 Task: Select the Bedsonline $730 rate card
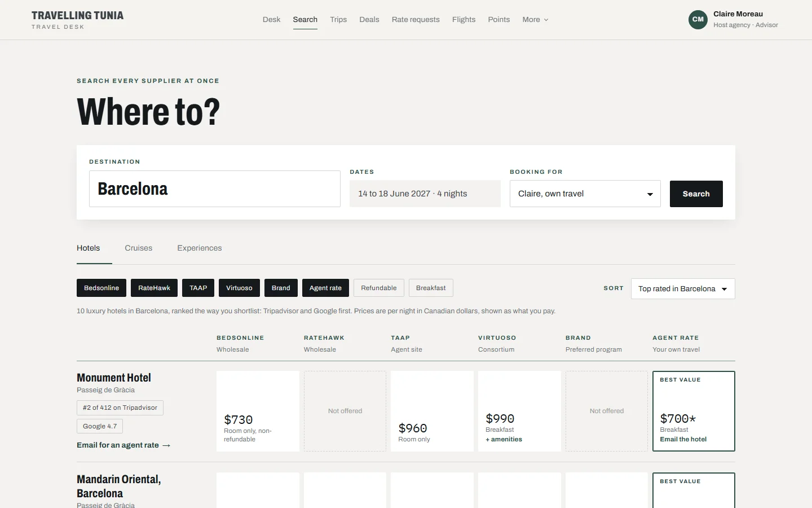pos(258,411)
